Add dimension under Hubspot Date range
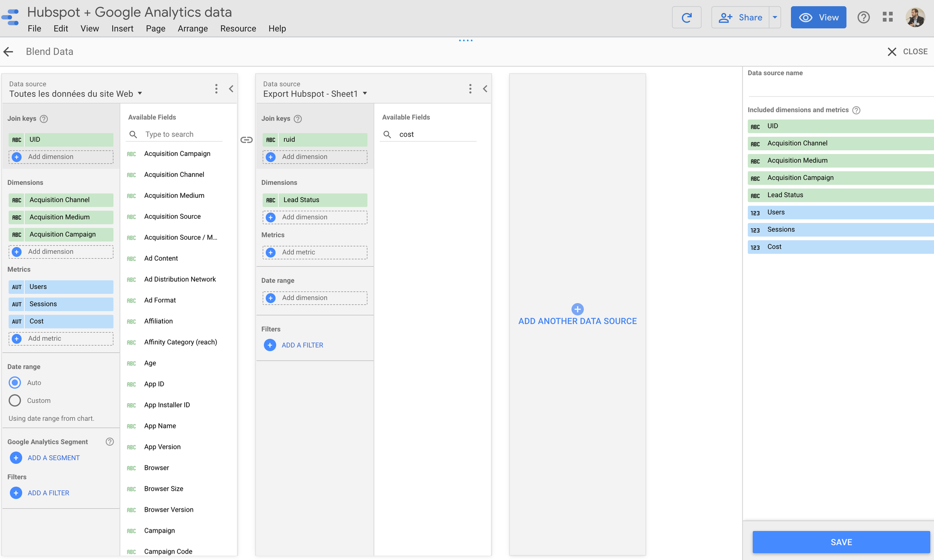The height and width of the screenshot is (560, 934). (x=315, y=298)
